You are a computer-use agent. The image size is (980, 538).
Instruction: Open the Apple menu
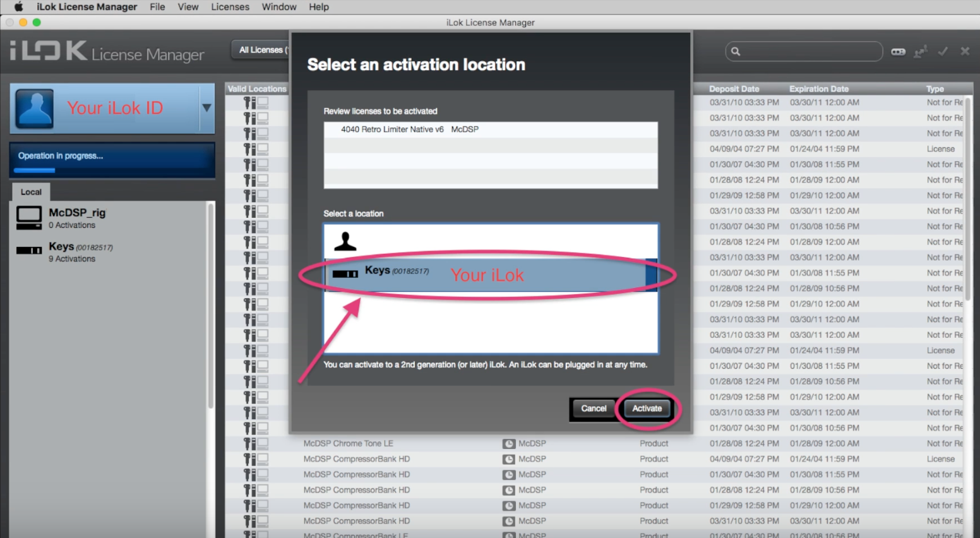(18, 7)
